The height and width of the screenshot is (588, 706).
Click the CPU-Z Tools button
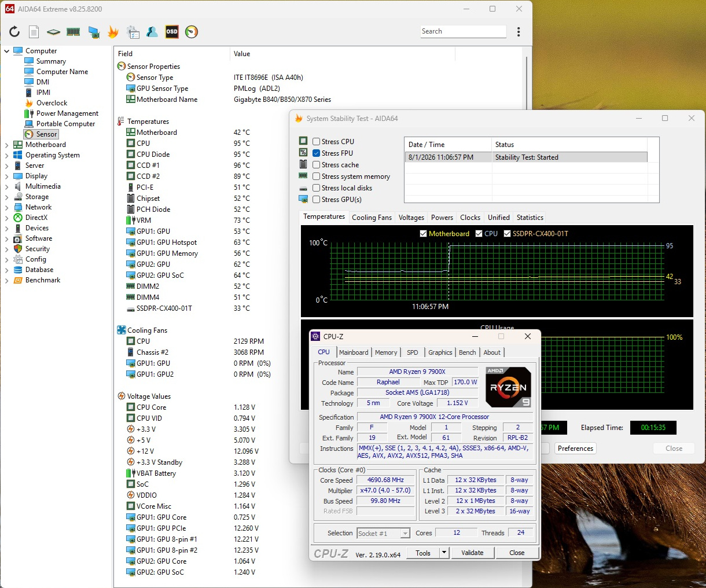point(423,553)
